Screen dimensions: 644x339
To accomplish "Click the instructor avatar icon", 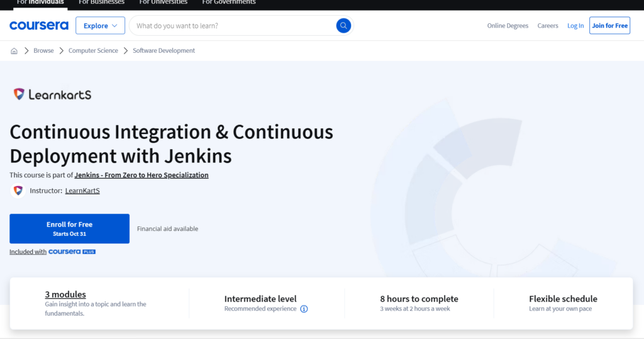I will [x=18, y=191].
